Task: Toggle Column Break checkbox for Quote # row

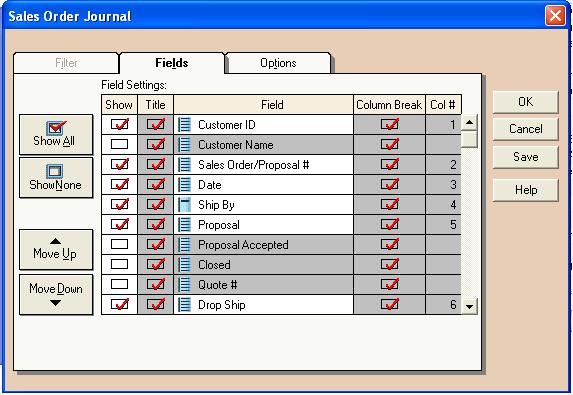Action: [x=390, y=284]
